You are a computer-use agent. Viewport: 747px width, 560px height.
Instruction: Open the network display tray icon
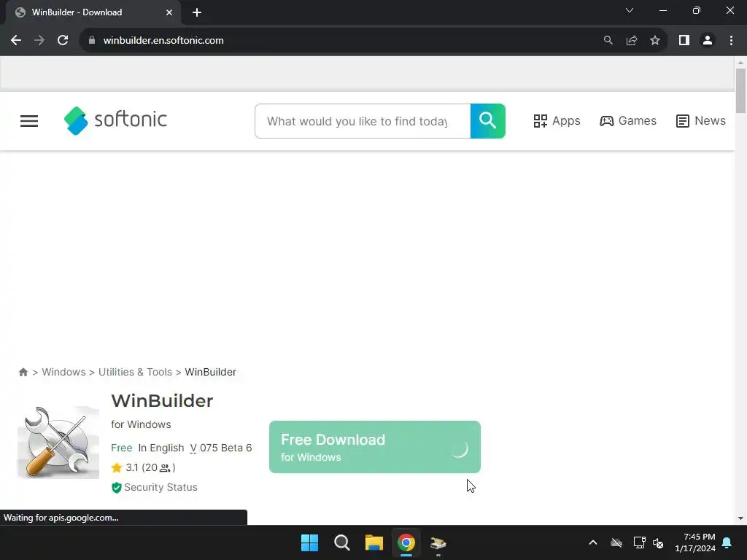[x=639, y=542]
